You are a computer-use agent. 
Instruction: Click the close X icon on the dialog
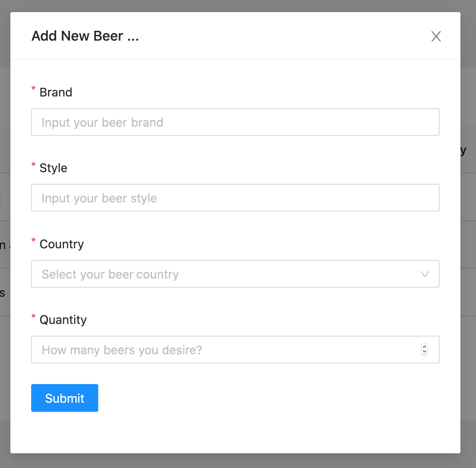(x=436, y=36)
